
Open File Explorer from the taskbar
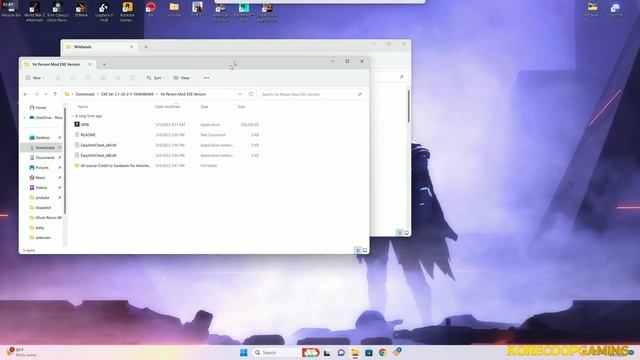pyautogui.click(x=355, y=352)
